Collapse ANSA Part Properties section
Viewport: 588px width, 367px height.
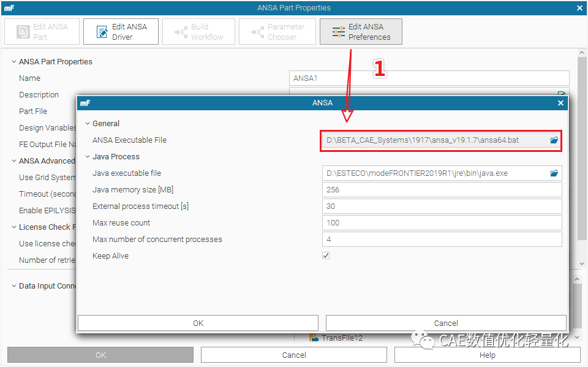click(x=14, y=61)
